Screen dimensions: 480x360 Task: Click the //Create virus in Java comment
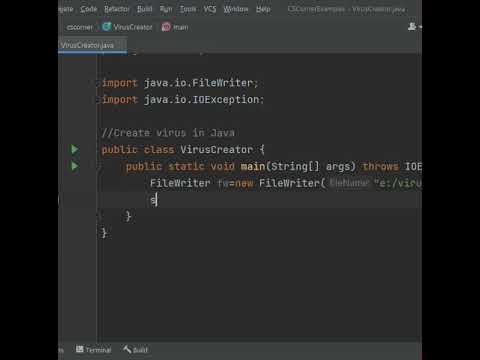coord(168,133)
